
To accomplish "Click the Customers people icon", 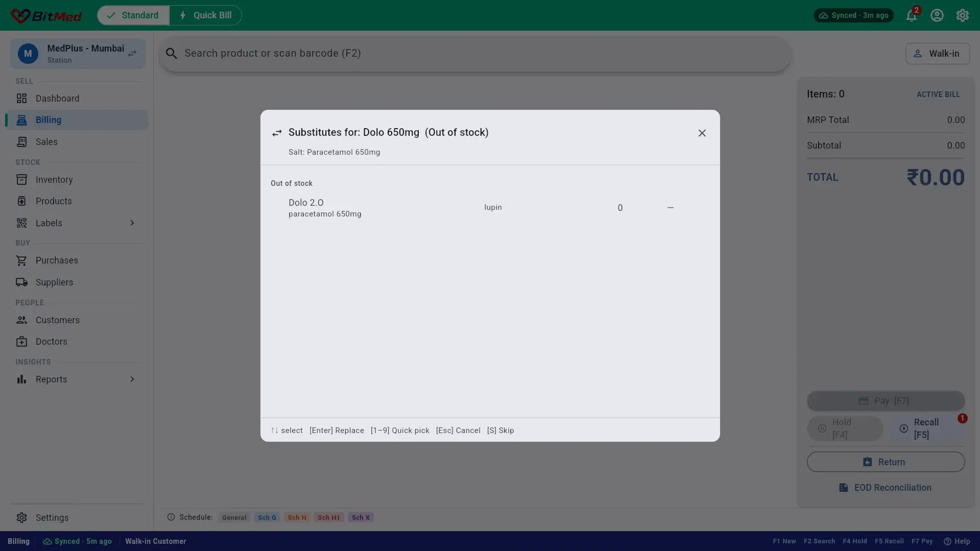I will [21, 320].
